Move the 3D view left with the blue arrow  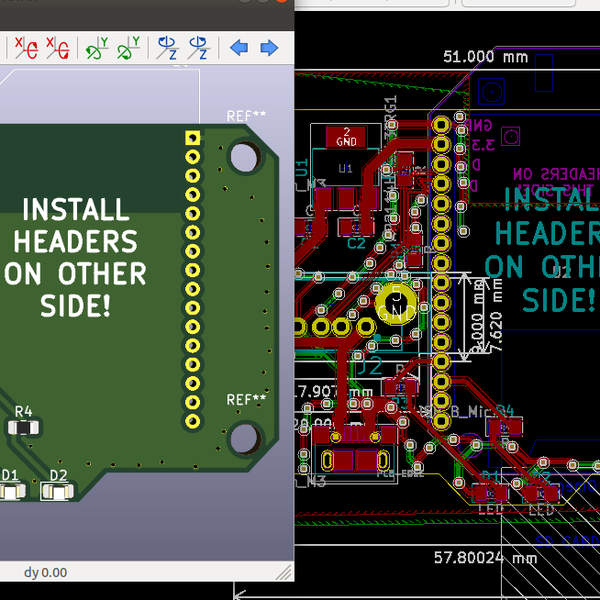click(x=239, y=48)
